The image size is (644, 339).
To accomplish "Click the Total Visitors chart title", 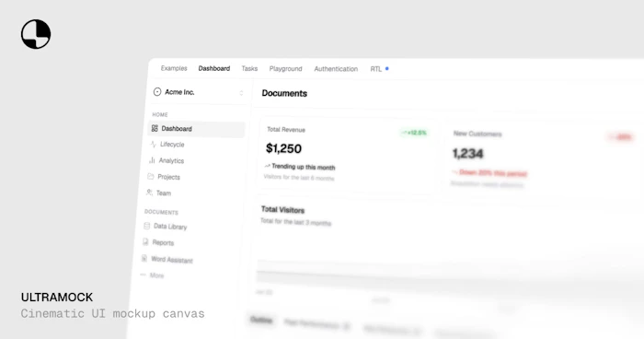I will coord(282,210).
